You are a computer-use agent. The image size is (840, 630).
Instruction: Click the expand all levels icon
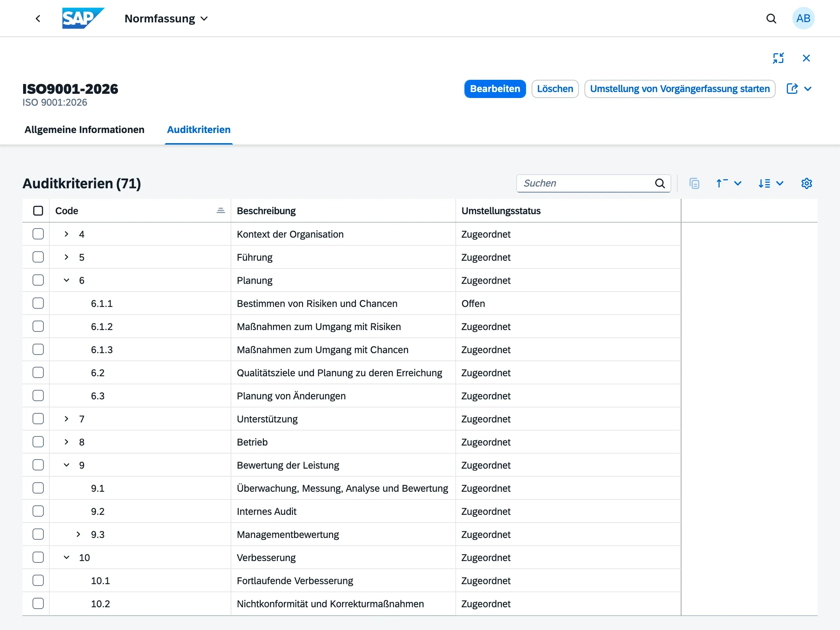(x=764, y=183)
